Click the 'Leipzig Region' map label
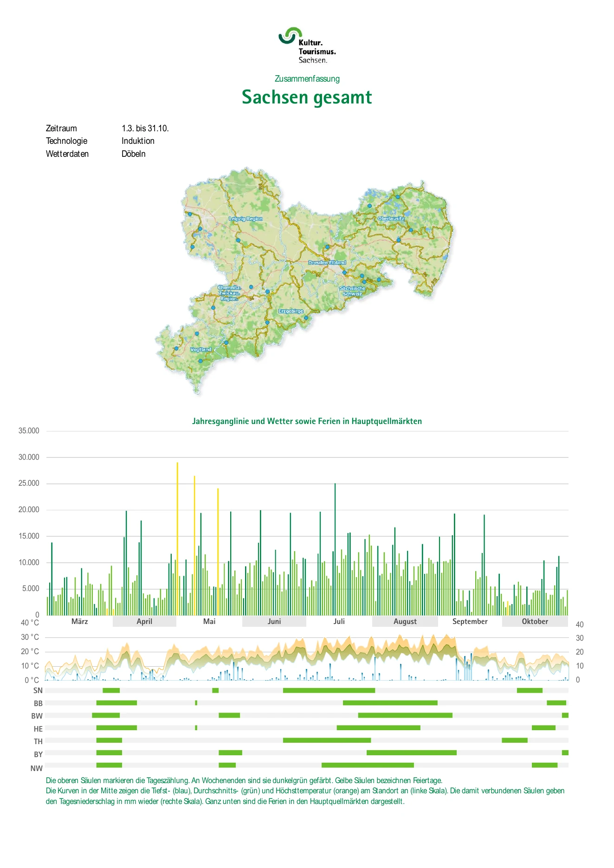Screen dimensions: 614x868 click(246, 219)
